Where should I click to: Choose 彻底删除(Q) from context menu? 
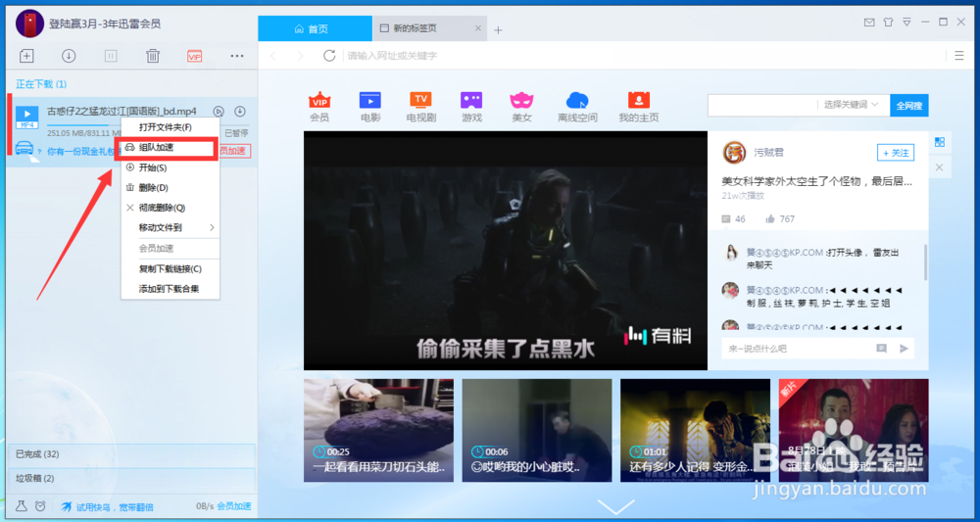click(x=170, y=208)
